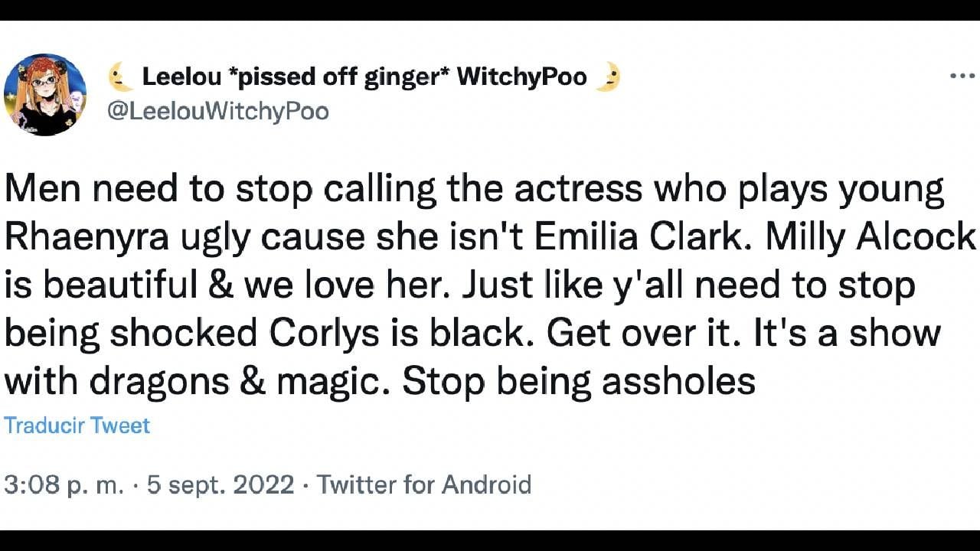Click the moon emoji after WitchyPoo
Screen dimensions: 980x551
pos(607,77)
